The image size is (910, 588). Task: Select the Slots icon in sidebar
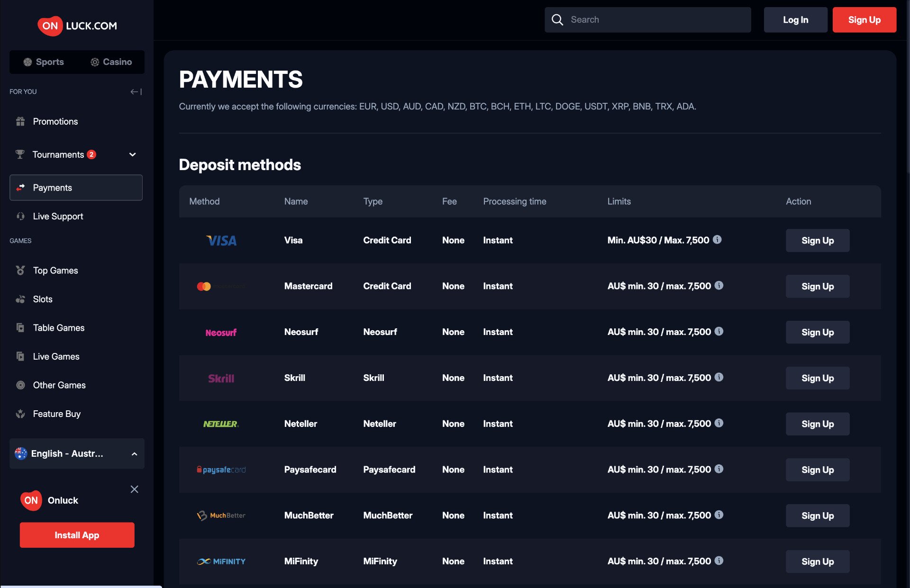(x=20, y=299)
